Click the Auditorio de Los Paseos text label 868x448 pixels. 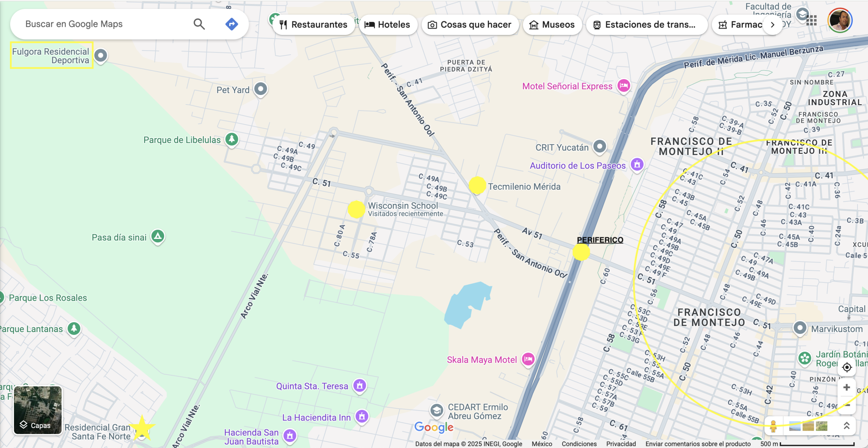tap(578, 165)
